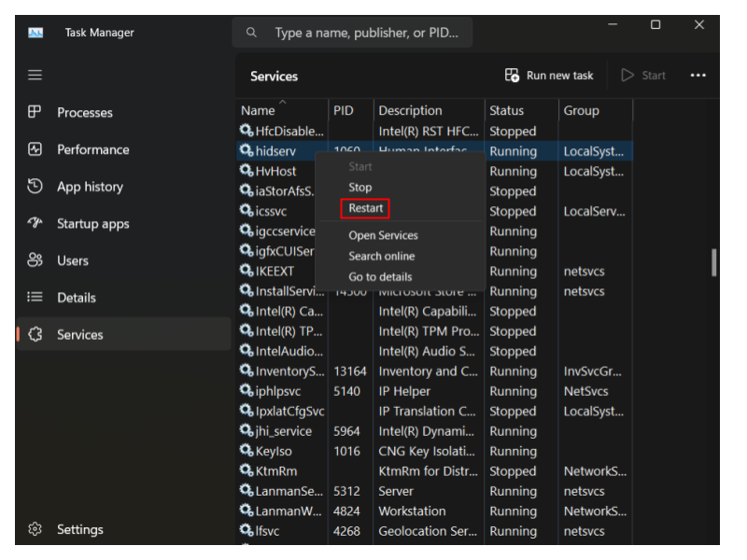
Task: Open the Processes page icon
Action: coord(35,112)
